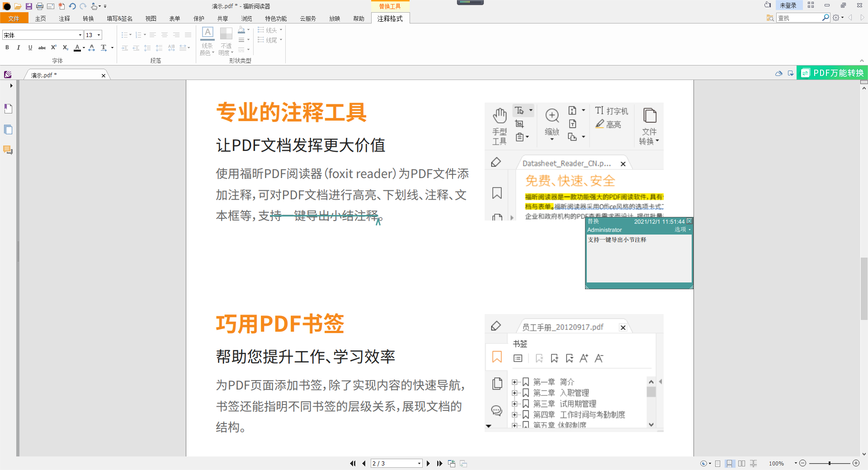Open the comments panel in the sidebar
868x470 pixels.
click(x=8, y=150)
